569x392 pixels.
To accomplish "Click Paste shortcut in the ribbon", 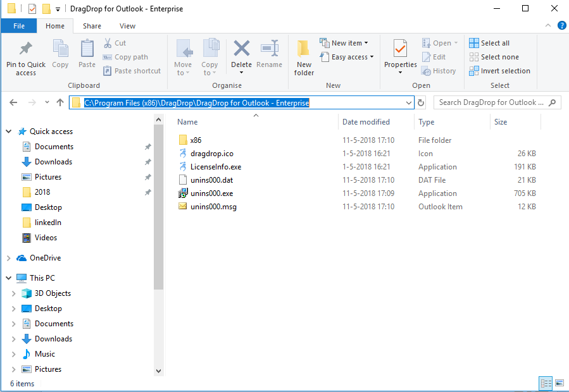I will pyautogui.click(x=132, y=71).
